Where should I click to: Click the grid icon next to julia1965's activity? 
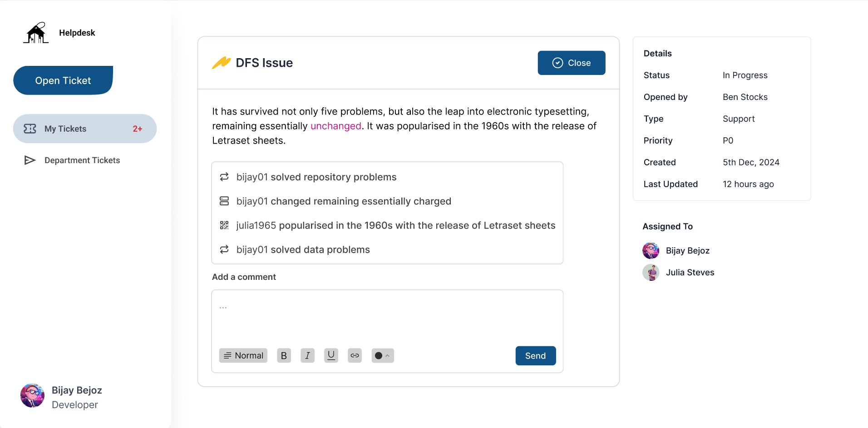tap(224, 225)
